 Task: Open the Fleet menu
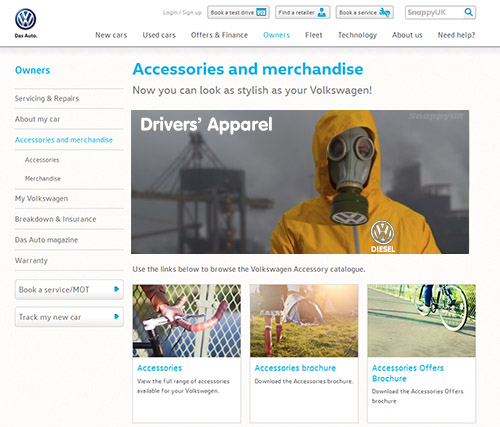pos(314,35)
